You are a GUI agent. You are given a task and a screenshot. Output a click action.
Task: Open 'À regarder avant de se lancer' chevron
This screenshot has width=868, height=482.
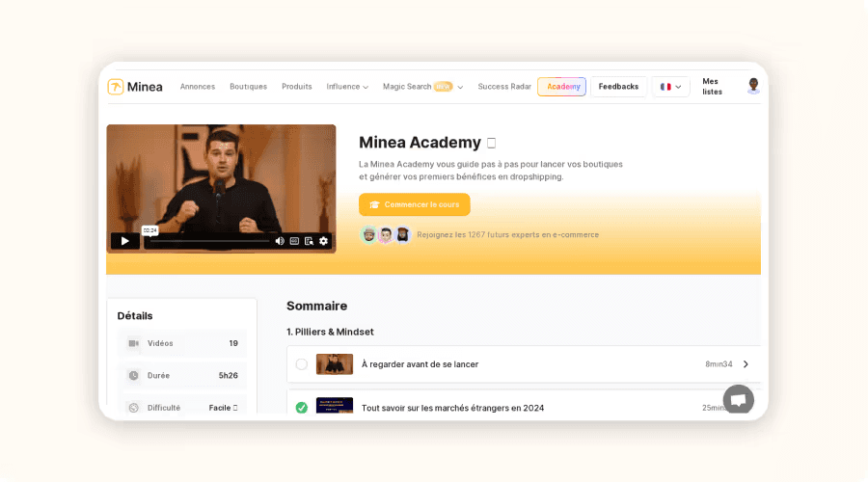(746, 364)
